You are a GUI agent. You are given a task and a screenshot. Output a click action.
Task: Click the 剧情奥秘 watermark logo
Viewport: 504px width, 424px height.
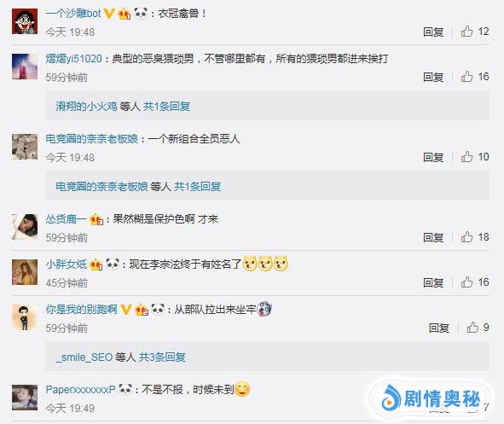click(x=431, y=398)
